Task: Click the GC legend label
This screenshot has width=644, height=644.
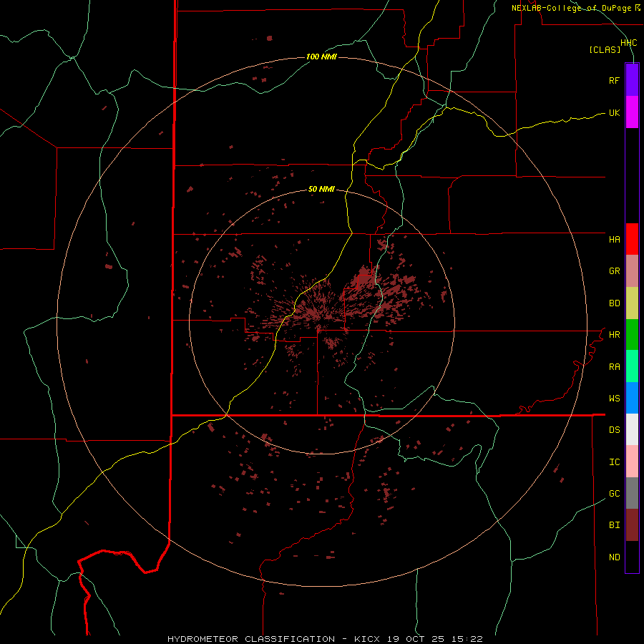Action: coord(614,494)
